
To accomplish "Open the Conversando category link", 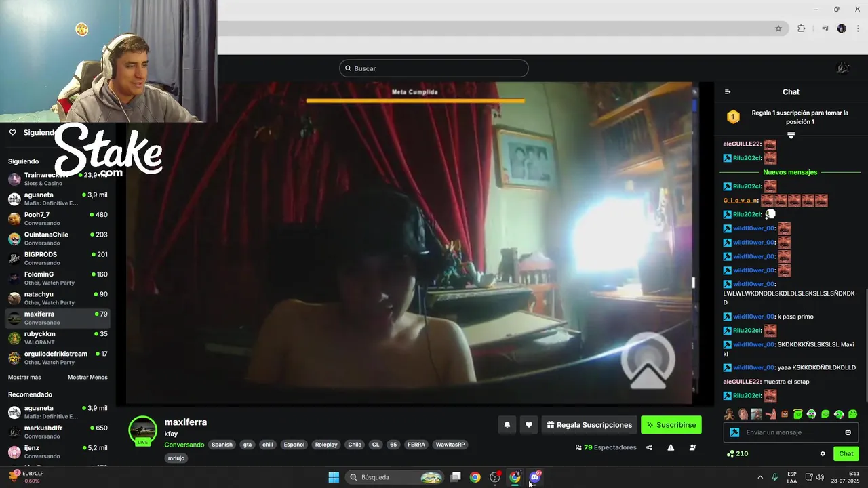I will (x=184, y=445).
